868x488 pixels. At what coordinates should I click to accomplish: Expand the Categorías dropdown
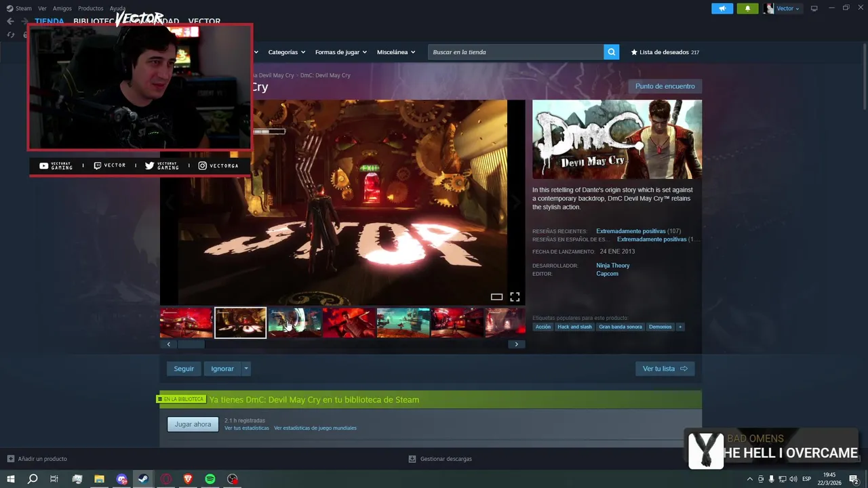click(x=286, y=52)
